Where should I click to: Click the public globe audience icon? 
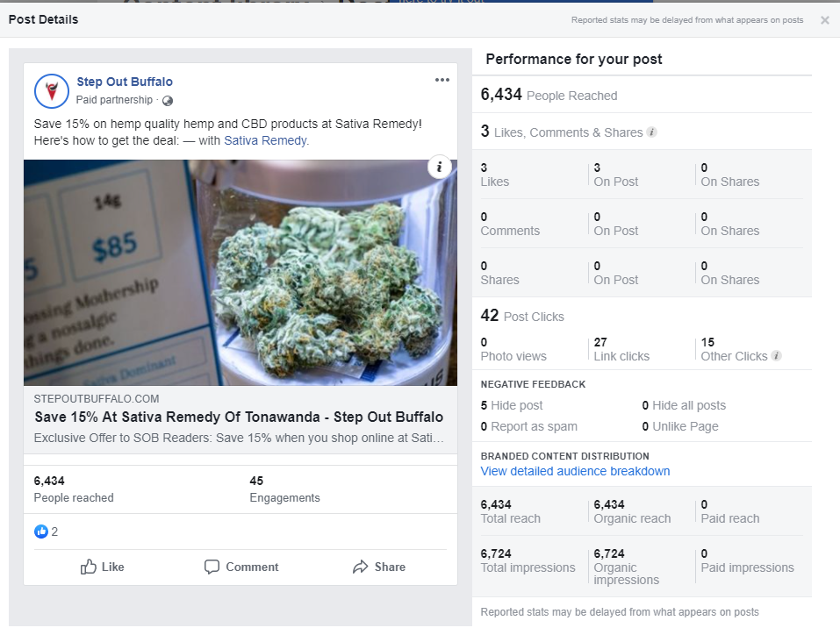click(x=167, y=101)
